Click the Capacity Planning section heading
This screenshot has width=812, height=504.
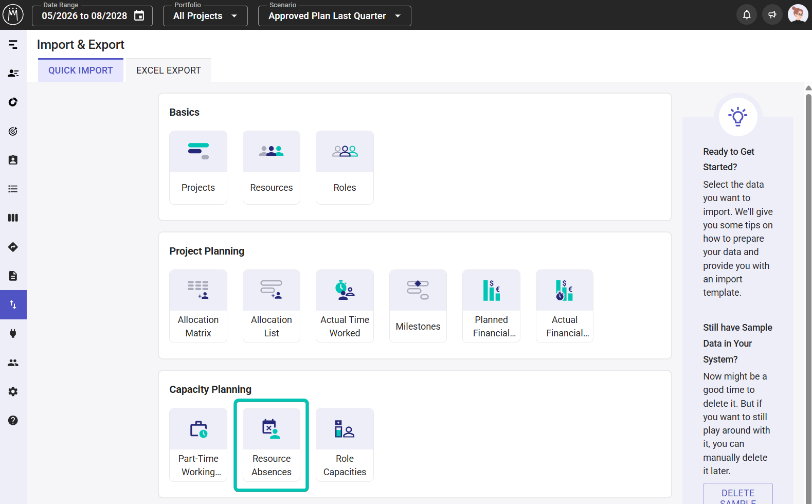[210, 389]
